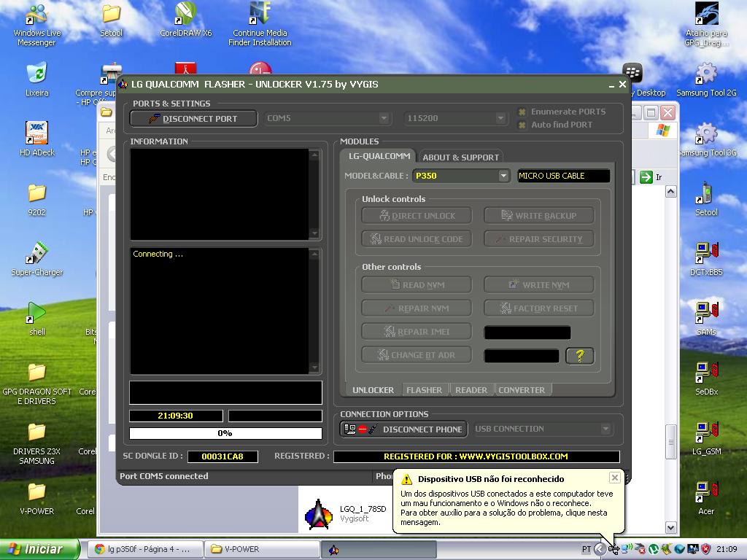This screenshot has width=747, height=560.
Task: Click the READ UNLOCK CODE button
Action: tap(417, 239)
